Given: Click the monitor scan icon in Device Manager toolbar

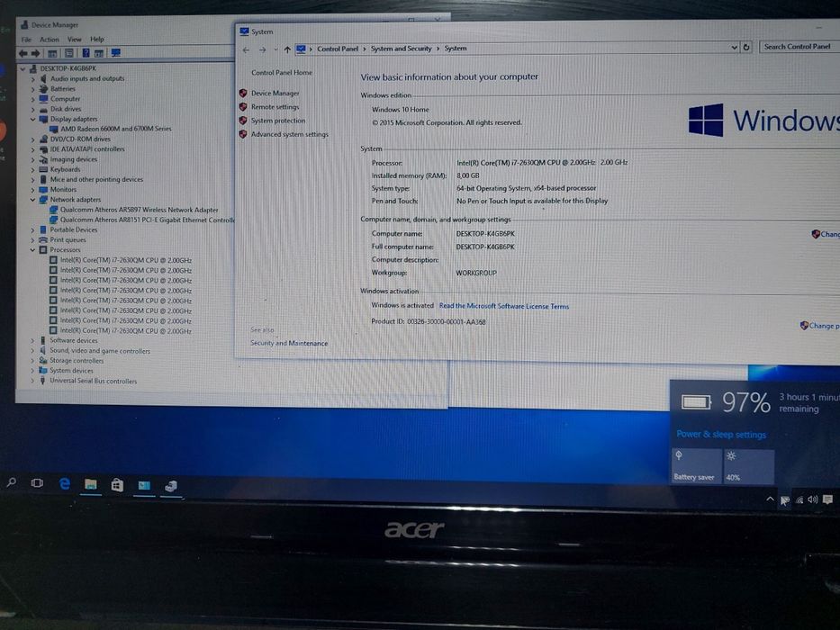Looking at the screenshot, I should [x=116, y=52].
